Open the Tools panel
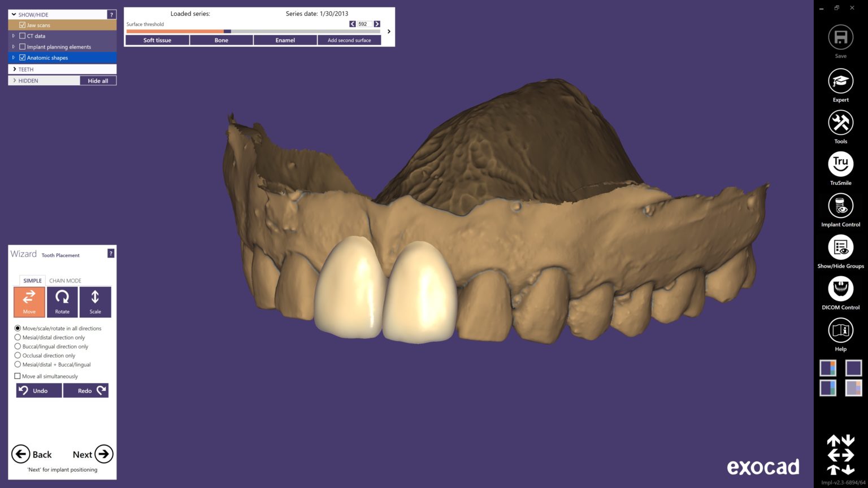The width and height of the screenshot is (868, 488). click(840, 126)
